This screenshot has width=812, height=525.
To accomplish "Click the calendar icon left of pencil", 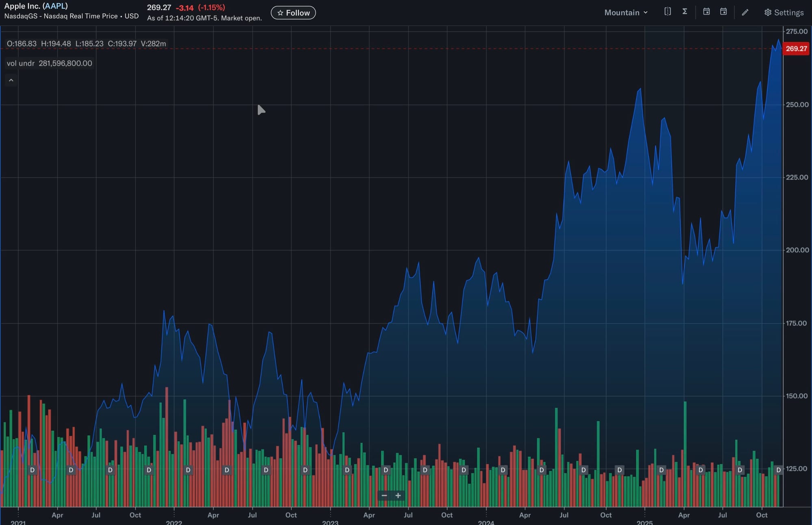I will click(x=723, y=12).
